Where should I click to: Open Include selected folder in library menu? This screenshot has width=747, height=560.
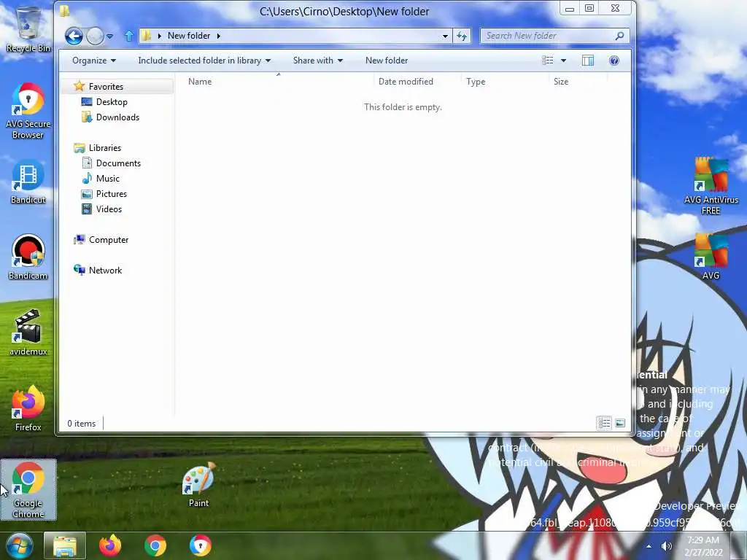click(x=204, y=61)
